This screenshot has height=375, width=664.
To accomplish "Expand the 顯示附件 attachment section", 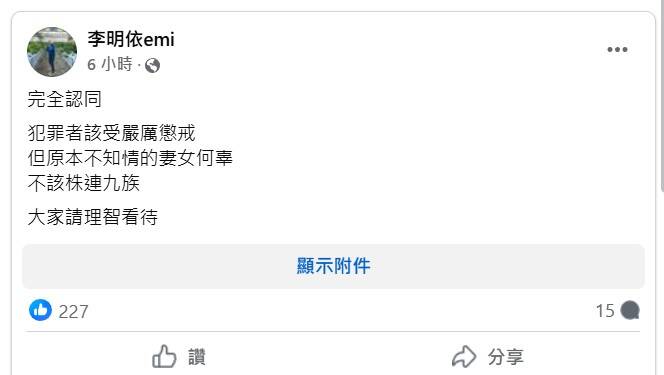I will point(333,266).
